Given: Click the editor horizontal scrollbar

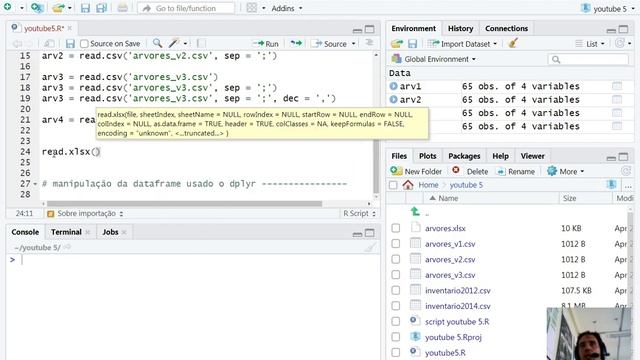Looking at the screenshot, I should [184, 203].
